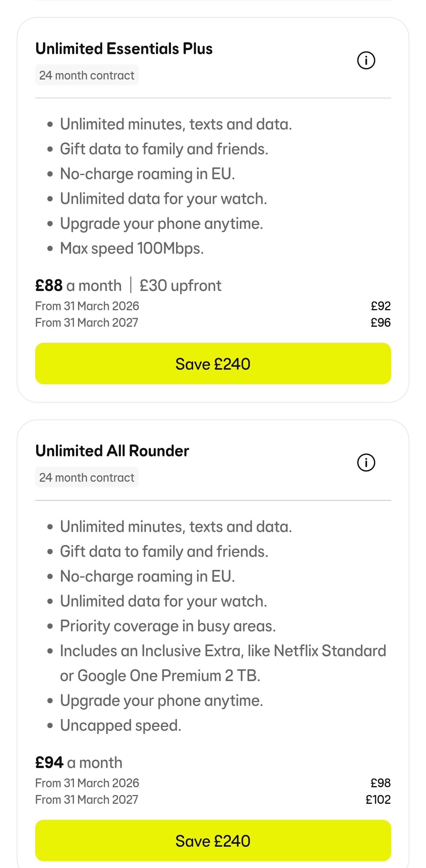Click the £30 upfront cost text
The image size is (426, 868).
coord(180,286)
